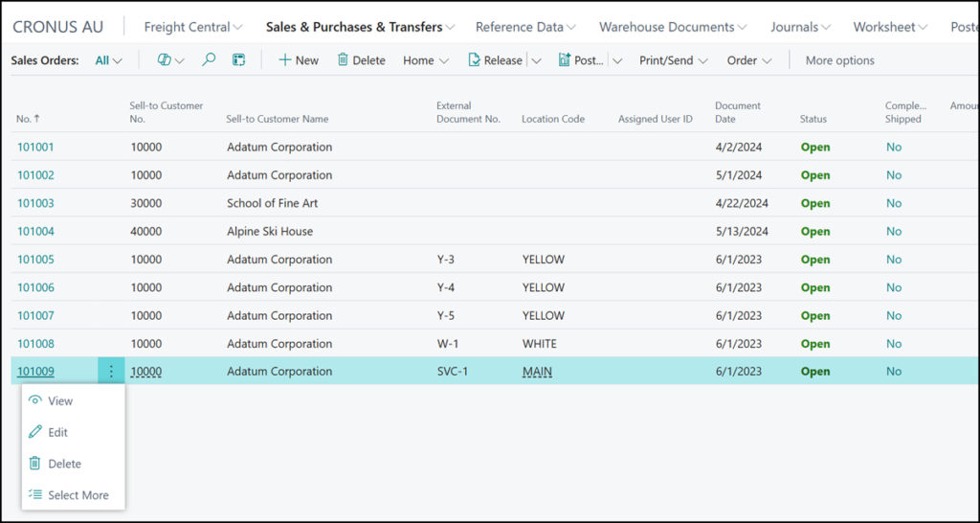Open the Warehouse Documents menu
Viewport: 980px width, 523px height.
point(674,27)
